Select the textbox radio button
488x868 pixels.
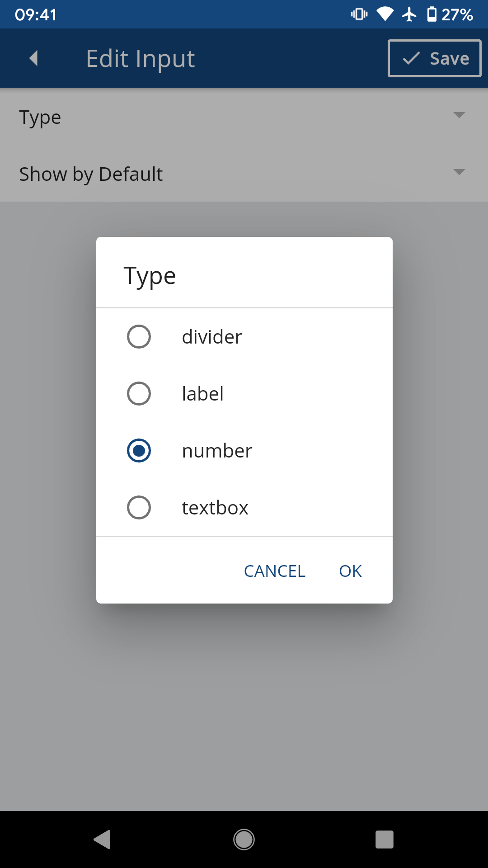click(139, 508)
